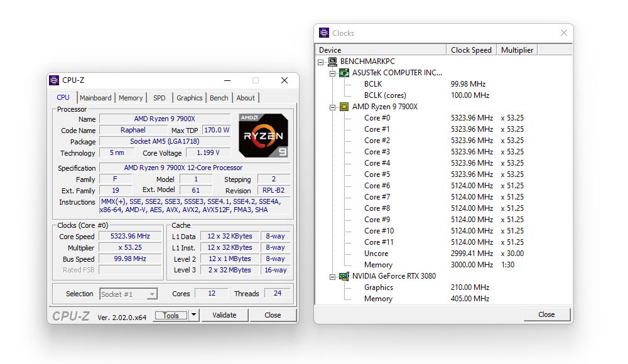
Task: Collapse the AMD Ryzen 9 7900X node in Clocks
Action: [x=332, y=107]
